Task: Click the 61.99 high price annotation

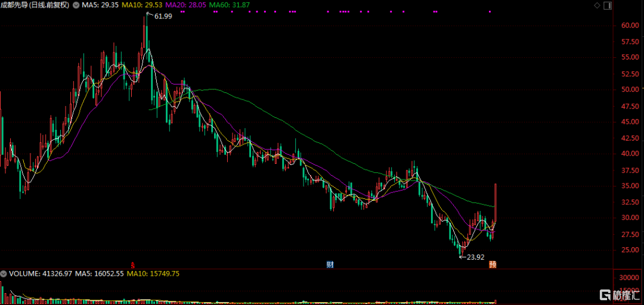Action: (x=163, y=17)
